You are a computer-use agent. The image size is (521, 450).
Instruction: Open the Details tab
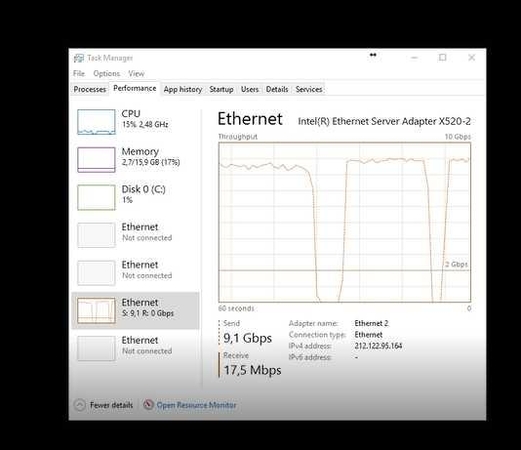[x=277, y=89]
